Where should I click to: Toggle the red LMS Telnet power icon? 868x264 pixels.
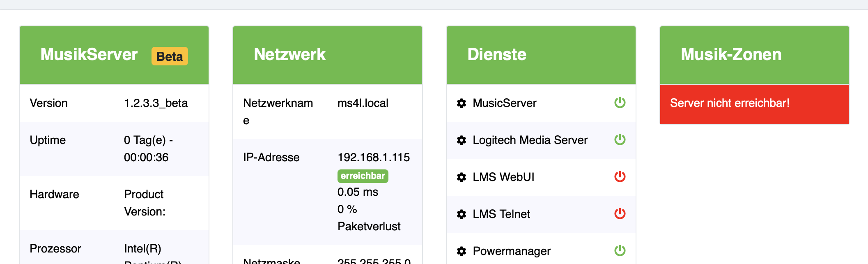(620, 214)
